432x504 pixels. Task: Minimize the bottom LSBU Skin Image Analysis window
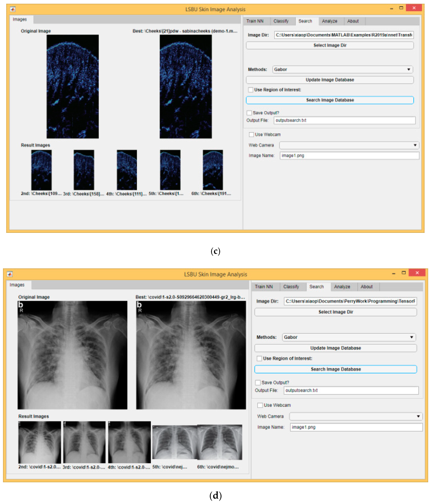click(394, 273)
